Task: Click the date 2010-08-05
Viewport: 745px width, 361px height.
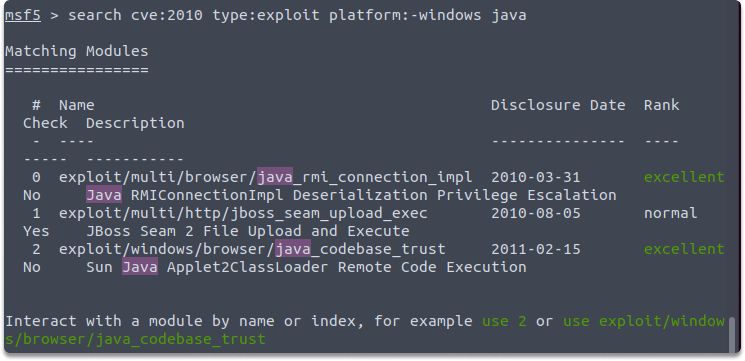Action: 535,213
